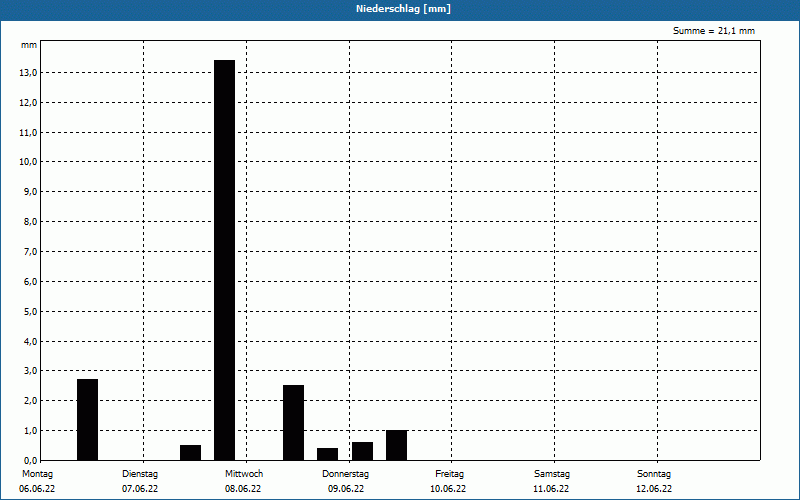Click the 4,0 y-axis value
800x500 pixels.
pos(30,341)
